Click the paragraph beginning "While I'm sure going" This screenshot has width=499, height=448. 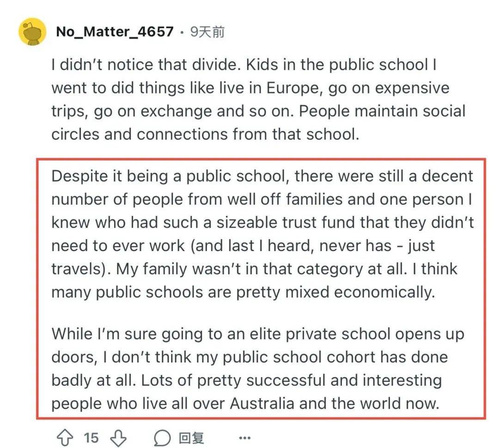point(258,369)
